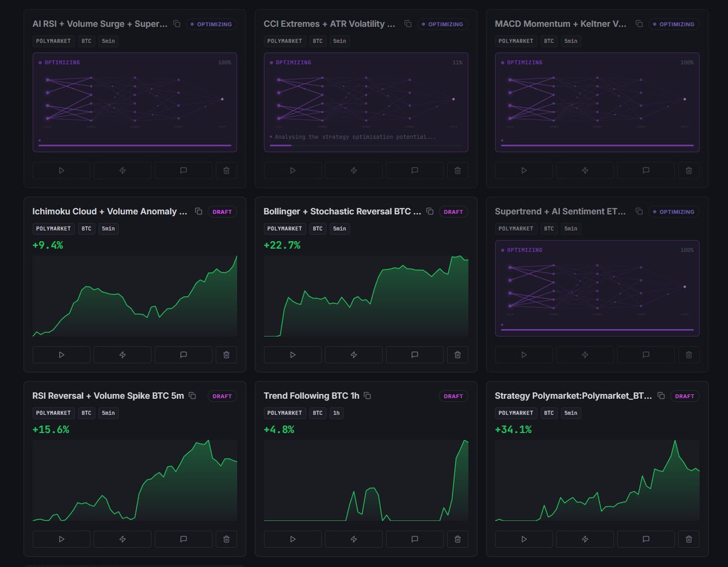Copy the Supertrend + AI Sentiment title
The height and width of the screenshot is (567, 728).
[x=639, y=211]
